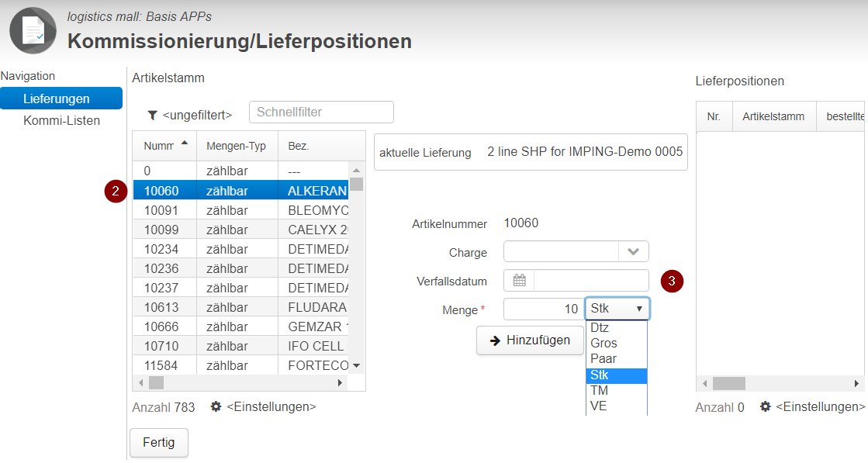Viewport: 868px width, 463px height.
Task: Select article row 10237
Action: 240,288
